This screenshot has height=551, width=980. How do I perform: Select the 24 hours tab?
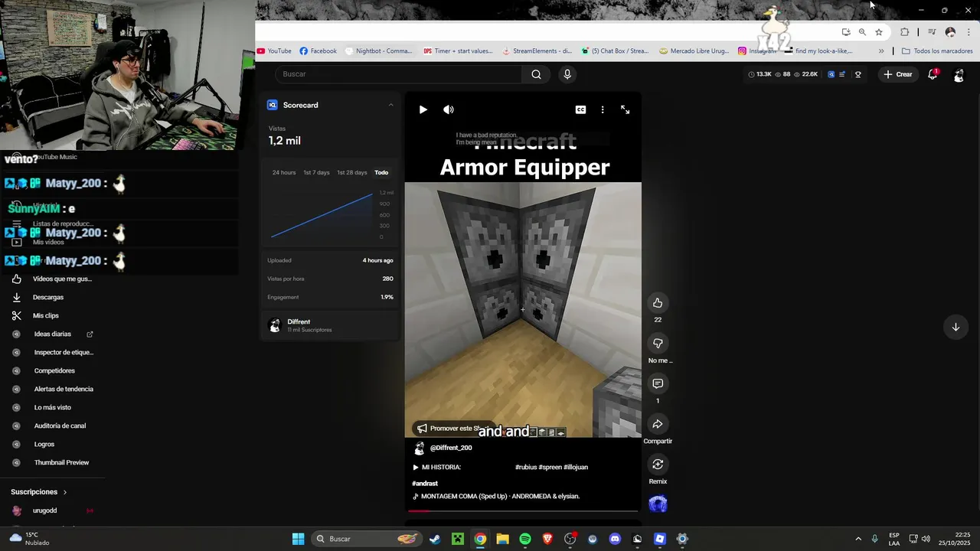[284, 173]
